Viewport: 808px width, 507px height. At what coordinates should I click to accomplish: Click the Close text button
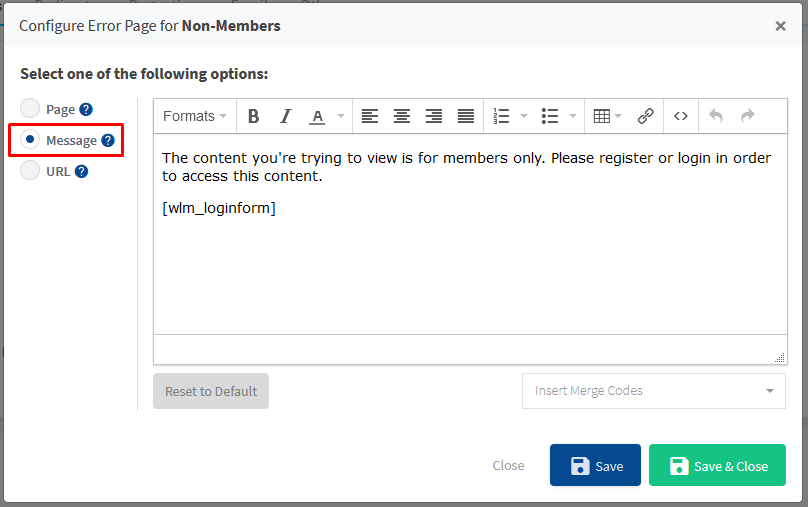pos(508,465)
